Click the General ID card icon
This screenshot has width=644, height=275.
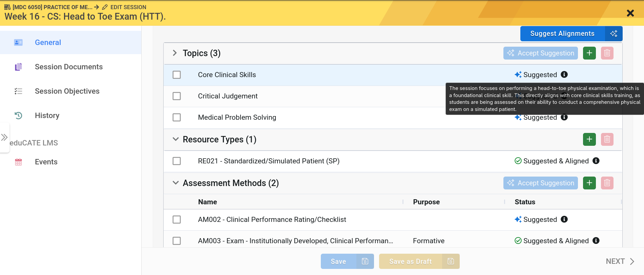point(18,43)
